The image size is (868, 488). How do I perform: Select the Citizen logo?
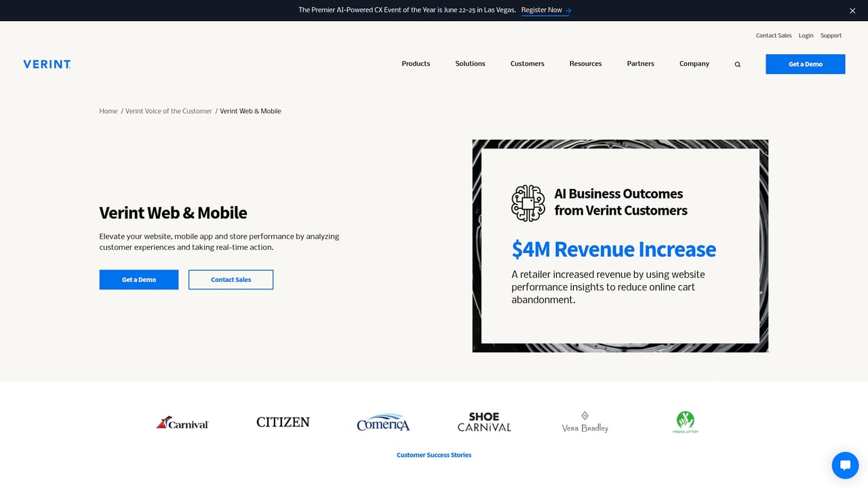(283, 422)
